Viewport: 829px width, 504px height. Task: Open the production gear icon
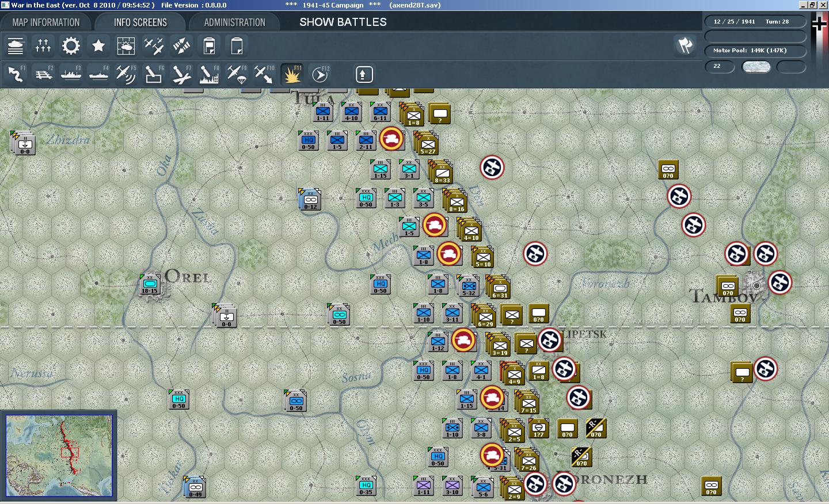[71, 45]
